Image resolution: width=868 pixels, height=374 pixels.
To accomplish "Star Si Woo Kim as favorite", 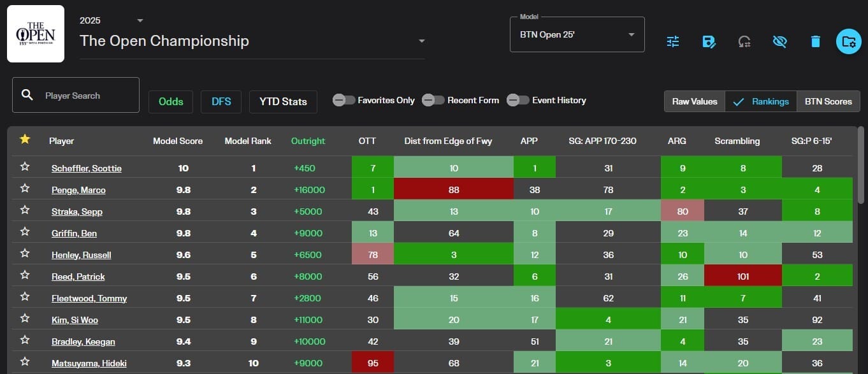I will [x=25, y=319].
